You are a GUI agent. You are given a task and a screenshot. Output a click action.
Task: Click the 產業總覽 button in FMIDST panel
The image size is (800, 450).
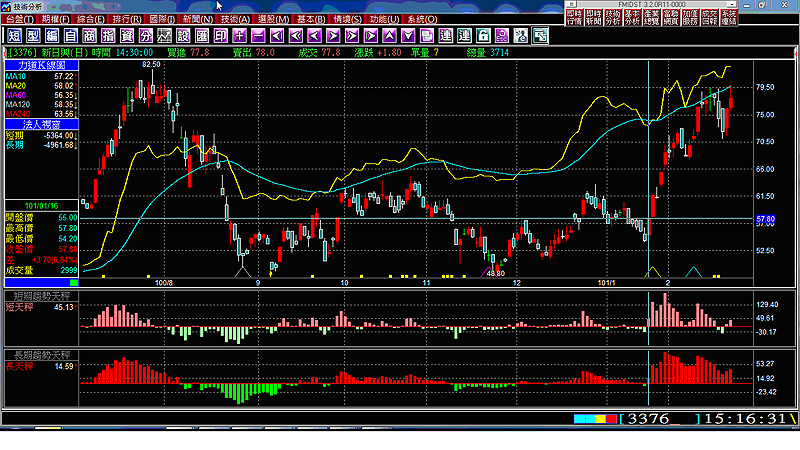pos(652,17)
